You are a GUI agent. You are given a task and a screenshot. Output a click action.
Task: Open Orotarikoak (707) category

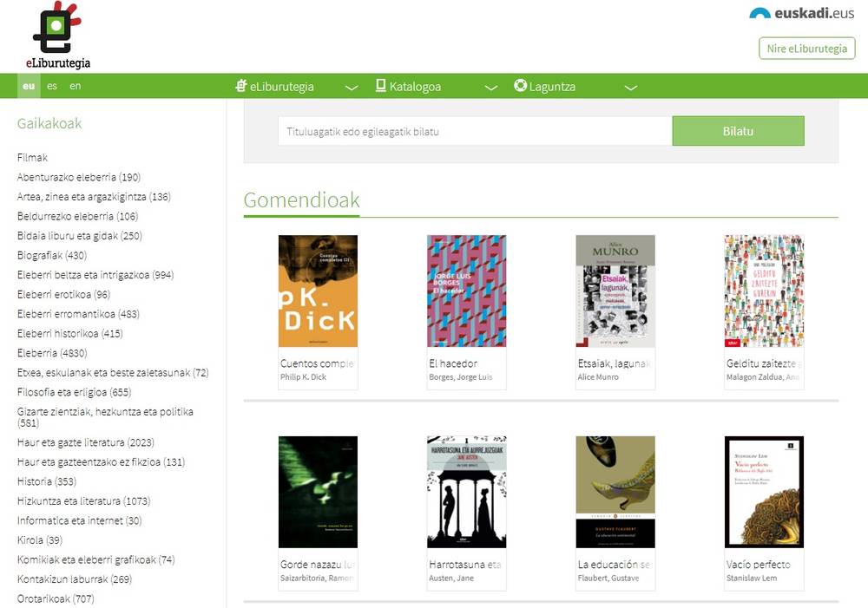tap(56, 598)
